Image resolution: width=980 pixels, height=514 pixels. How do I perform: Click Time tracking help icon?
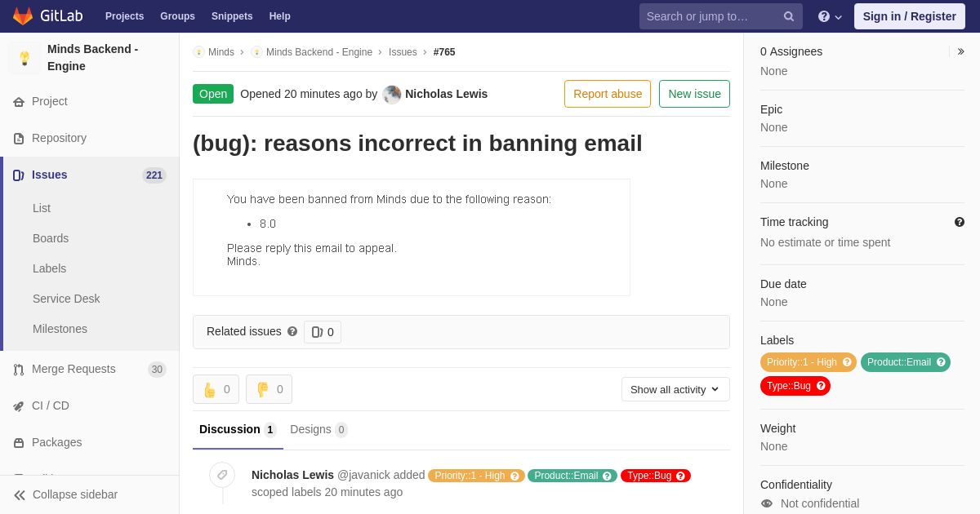point(960,222)
